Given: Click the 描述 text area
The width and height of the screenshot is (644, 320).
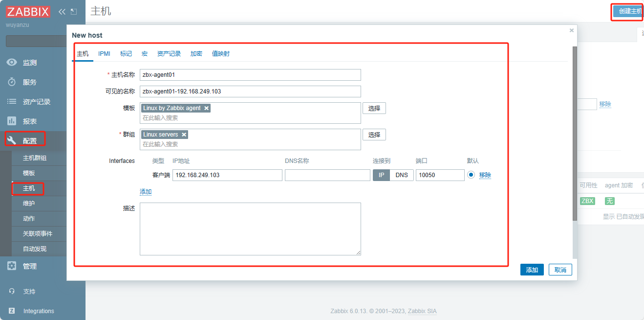Looking at the screenshot, I should (x=250, y=229).
